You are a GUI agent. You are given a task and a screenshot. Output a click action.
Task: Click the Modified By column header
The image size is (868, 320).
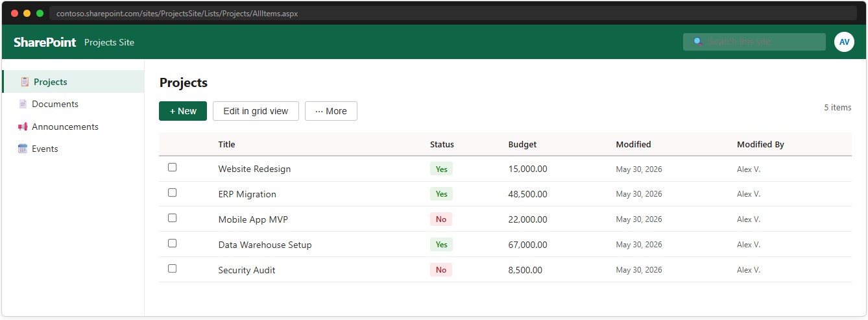coord(760,145)
